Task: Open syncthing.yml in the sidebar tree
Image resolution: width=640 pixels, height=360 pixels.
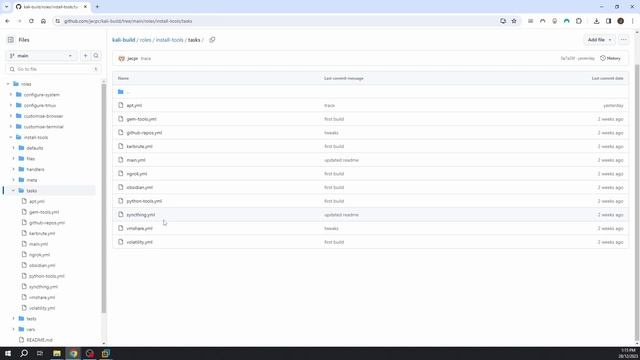Action: [x=43, y=287]
